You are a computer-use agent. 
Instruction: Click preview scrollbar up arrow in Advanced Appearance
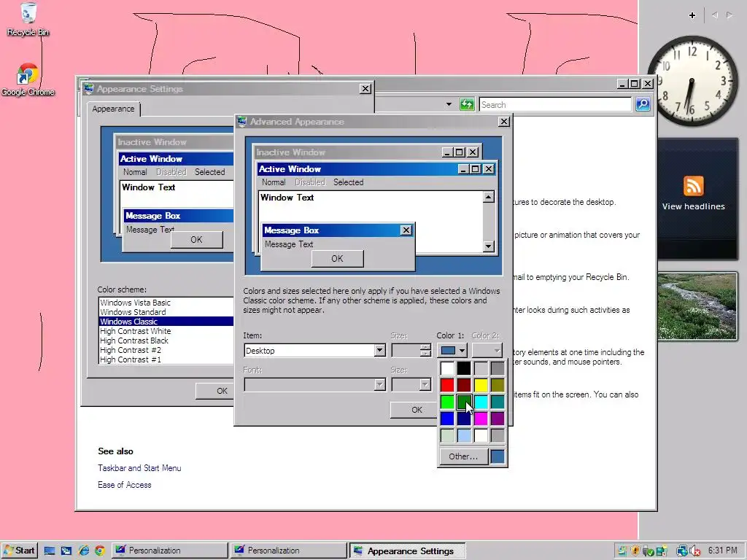click(x=488, y=197)
